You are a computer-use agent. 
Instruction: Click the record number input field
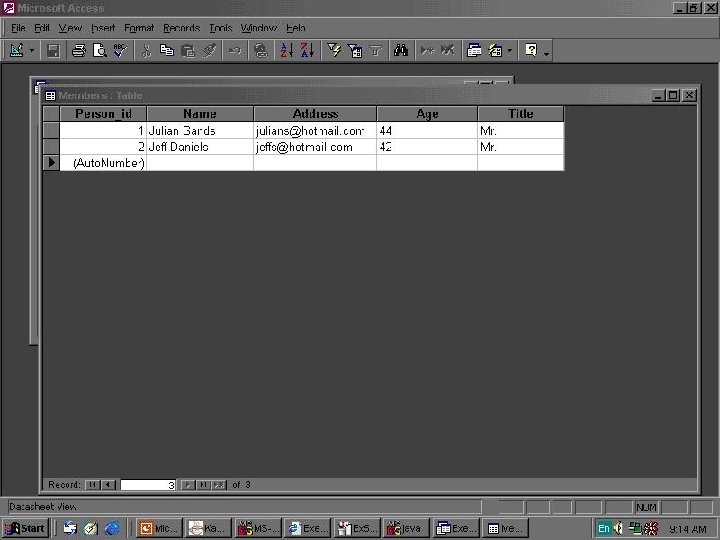[x=148, y=484]
